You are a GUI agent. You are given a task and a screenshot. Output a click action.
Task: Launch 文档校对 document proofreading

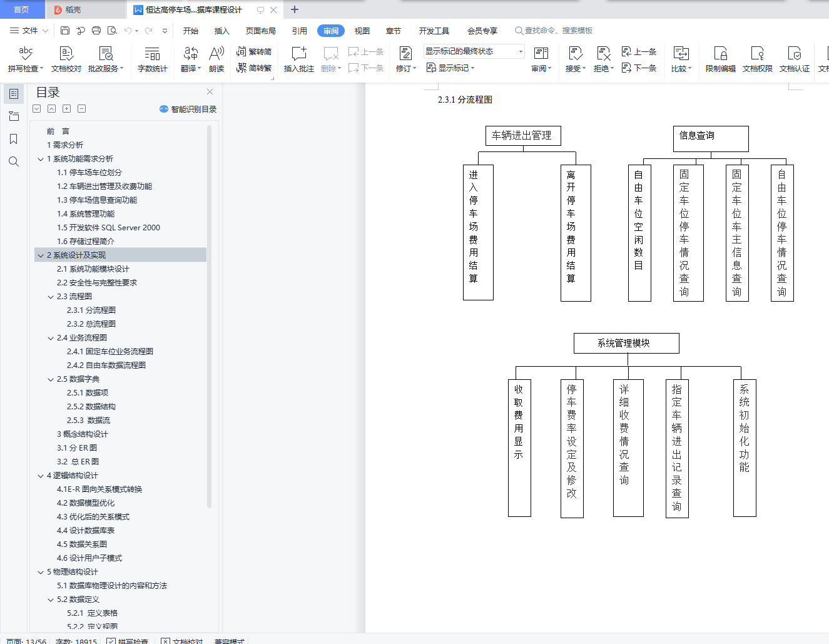(x=66, y=59)
